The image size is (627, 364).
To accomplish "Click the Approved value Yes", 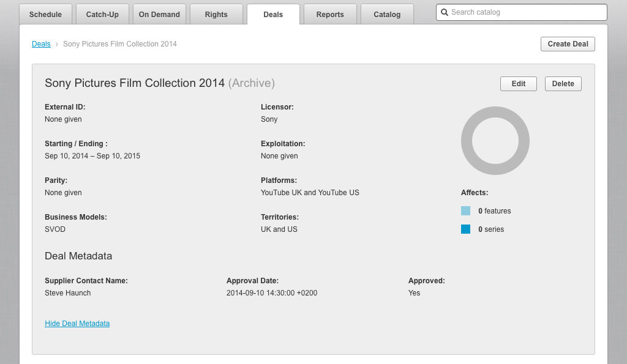I will click(415, 293).
